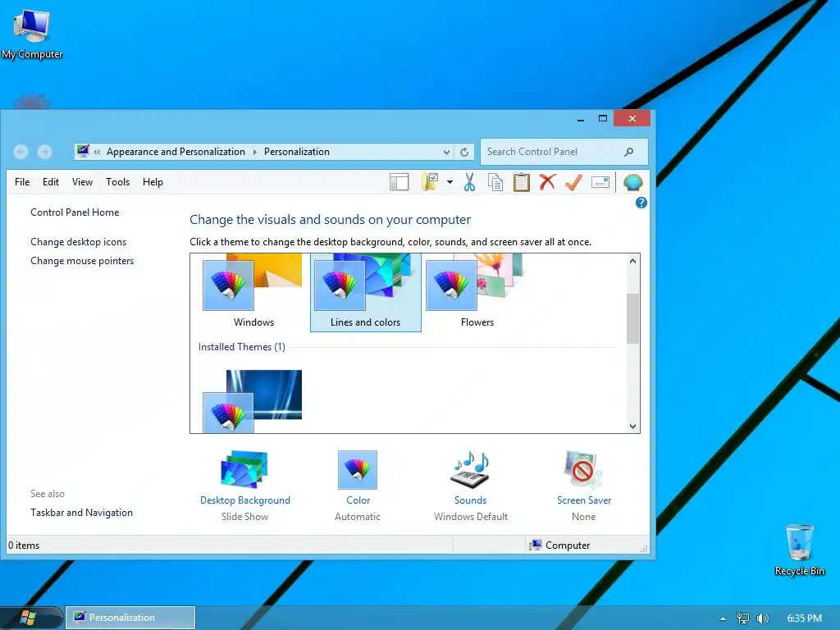Image resolution: width=840 pixels, height=630 pixels.
Task: Click Personalization breadcrumb segment
Action: 297,152
